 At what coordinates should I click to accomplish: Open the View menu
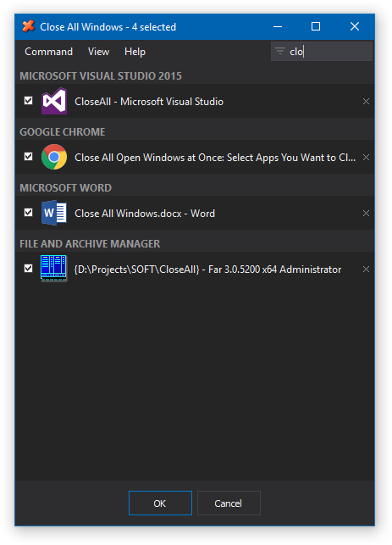pyautogui.click(x=98, y=52)
